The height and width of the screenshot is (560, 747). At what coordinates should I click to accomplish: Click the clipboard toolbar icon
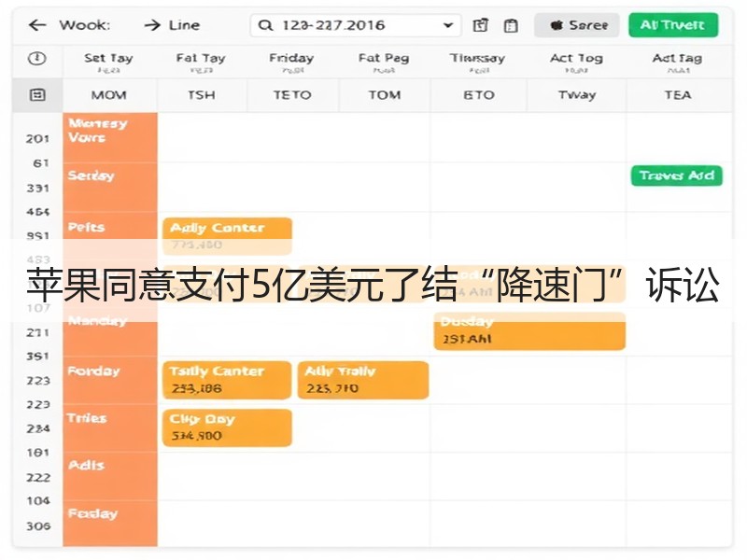pyautogui.click(x=511, y=25)
